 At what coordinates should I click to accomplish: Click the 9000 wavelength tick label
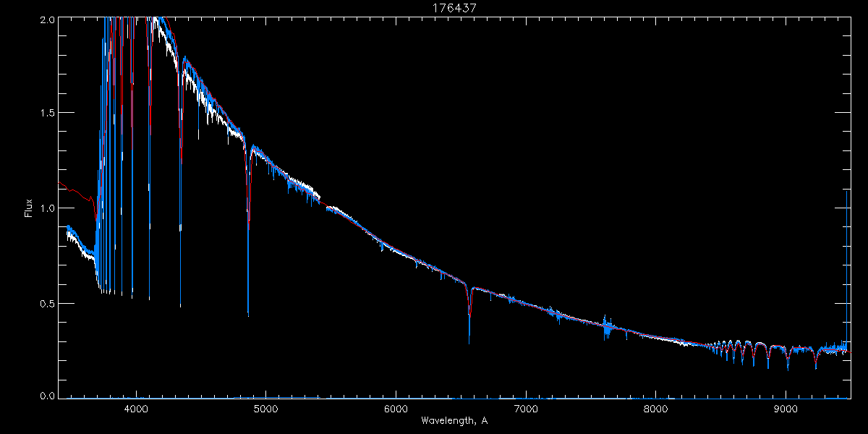785,408
